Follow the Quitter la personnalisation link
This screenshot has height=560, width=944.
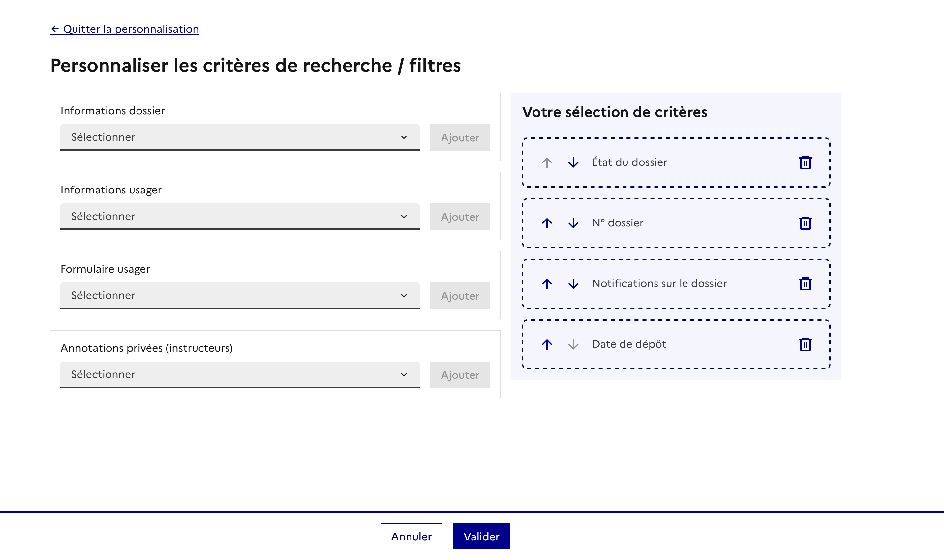click(x=125, y=29)
